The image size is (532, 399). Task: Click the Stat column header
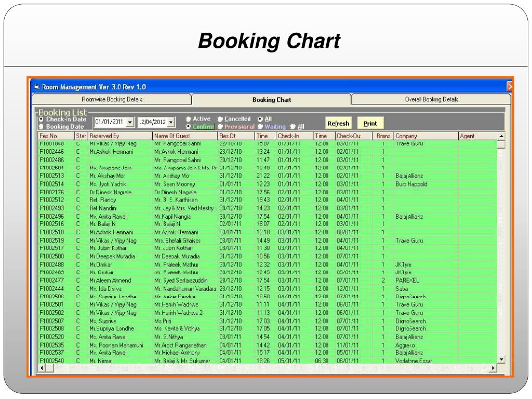[x=81, y=136]
